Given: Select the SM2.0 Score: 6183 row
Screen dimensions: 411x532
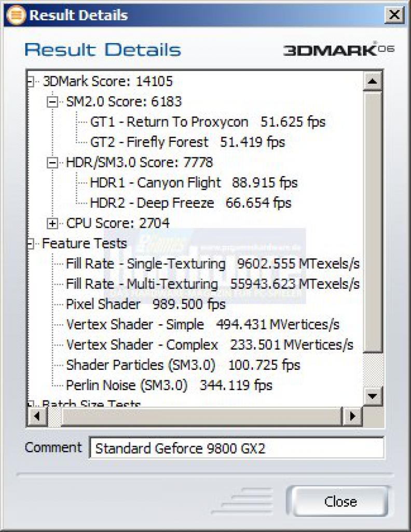Looking at the screenshot, I should tap(124, 102).
